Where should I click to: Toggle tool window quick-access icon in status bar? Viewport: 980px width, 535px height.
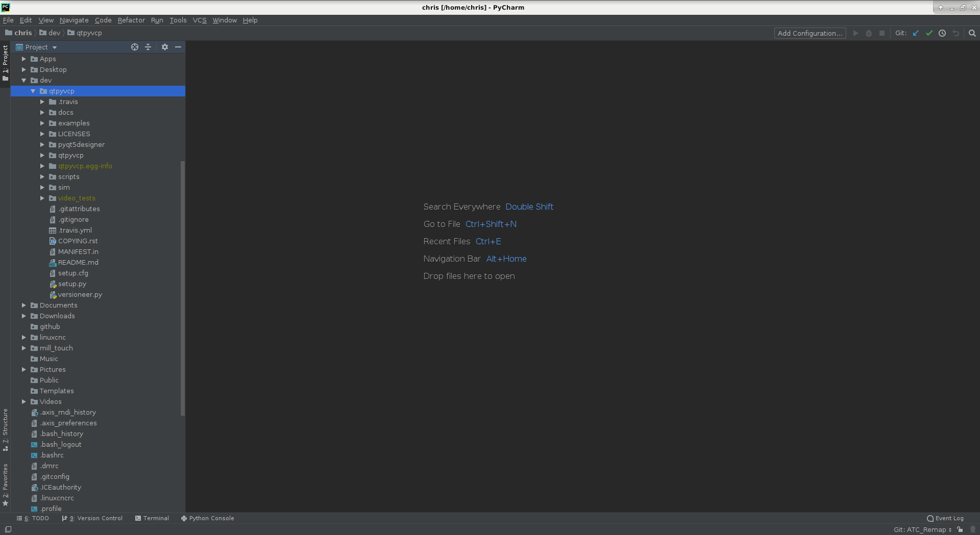click(8, 529)
